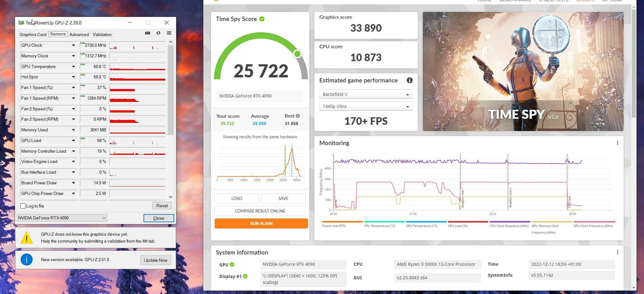Click the Frame rate (FPS) orange legend swatch

[343, 222]
